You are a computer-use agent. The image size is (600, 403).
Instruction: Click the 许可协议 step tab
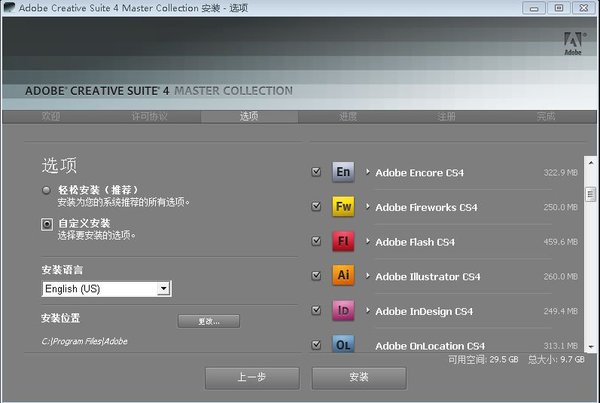(x=150, y=116)
